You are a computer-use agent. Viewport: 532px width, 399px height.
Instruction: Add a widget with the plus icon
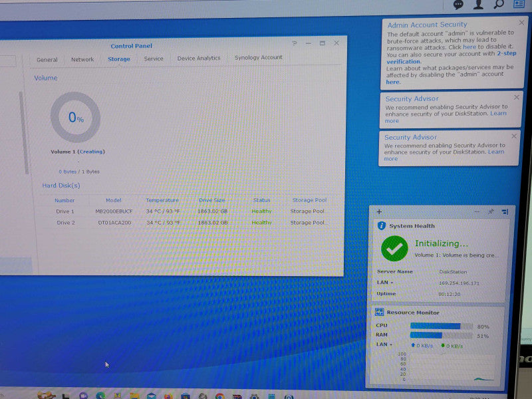click(x=379, y=211)
